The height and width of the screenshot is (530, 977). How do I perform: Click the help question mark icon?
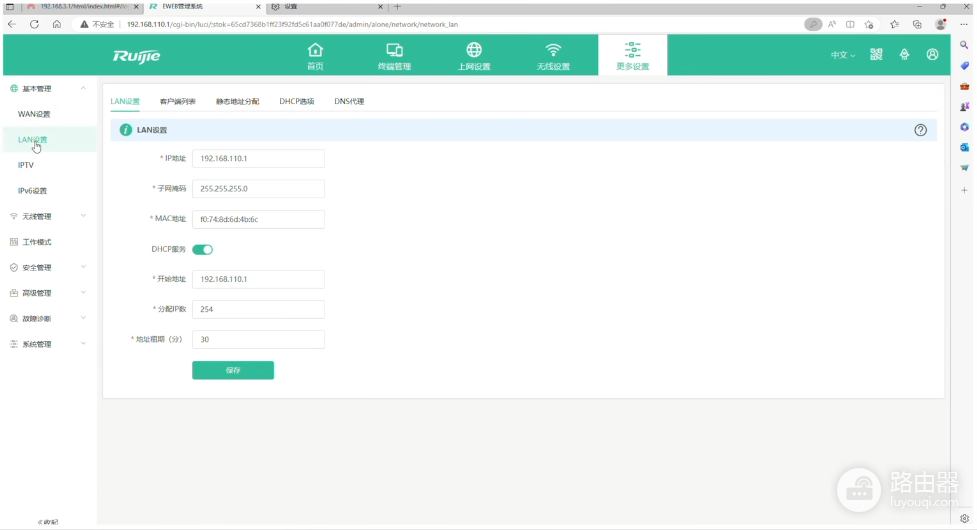point(920,130)
